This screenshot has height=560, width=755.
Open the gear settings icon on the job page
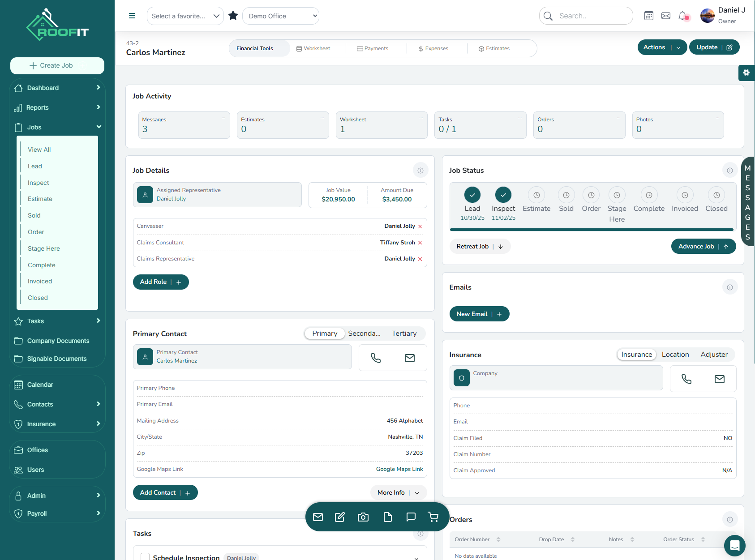point(746,73)
